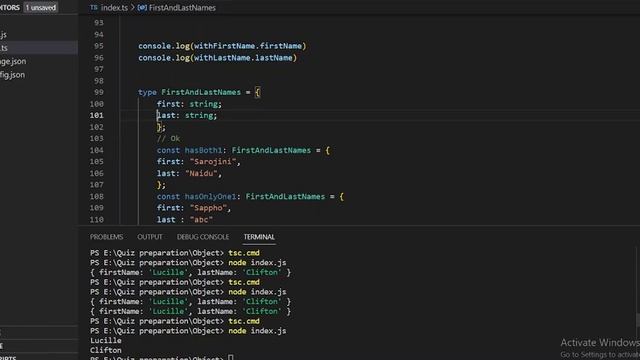Image resolution: width=640 pixels, height=360 pixels.
Task: Open the index.ts breadcrumb item
Action: tap(114, 7)
